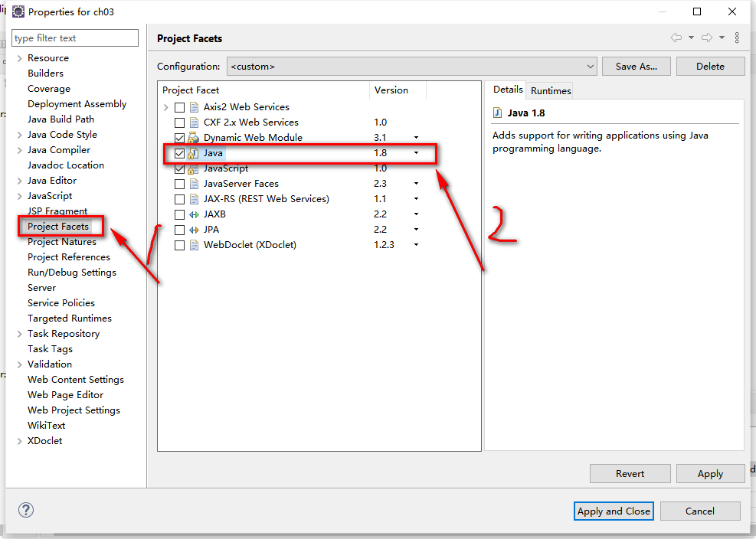Click the back navigation arrow icon
756x539 pixels.
pyautogui.click(x=677, y=38)
